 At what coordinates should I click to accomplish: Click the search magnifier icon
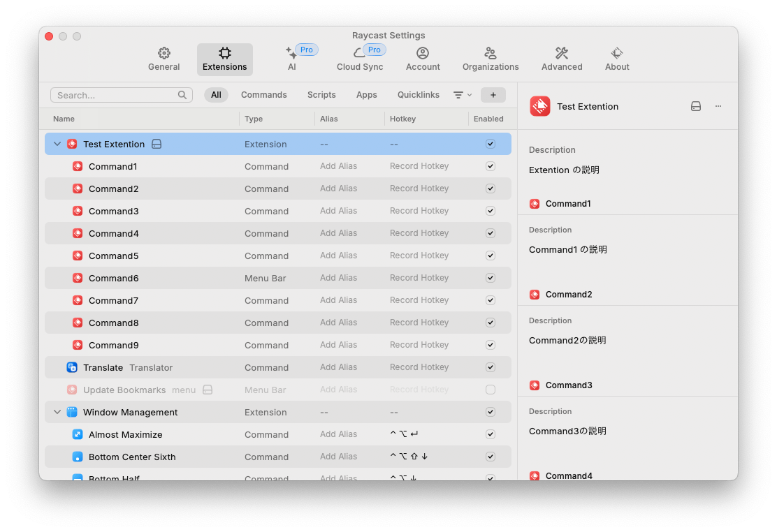pos(182,95)
